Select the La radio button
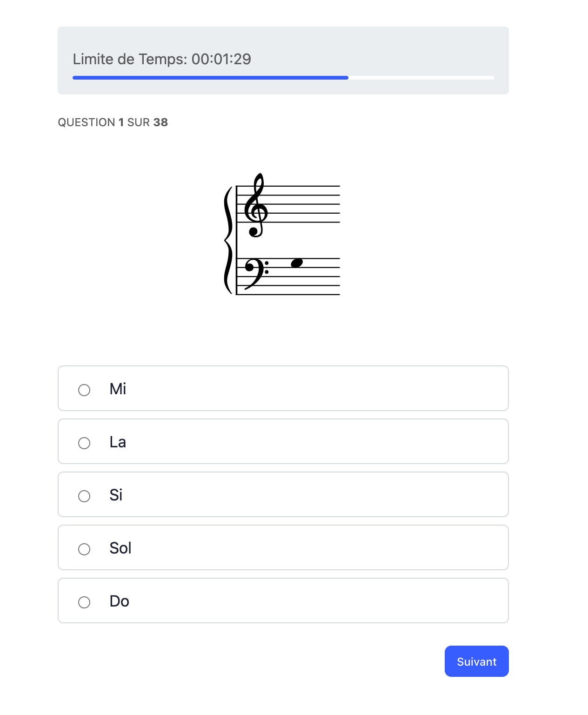 coord(84,443)
